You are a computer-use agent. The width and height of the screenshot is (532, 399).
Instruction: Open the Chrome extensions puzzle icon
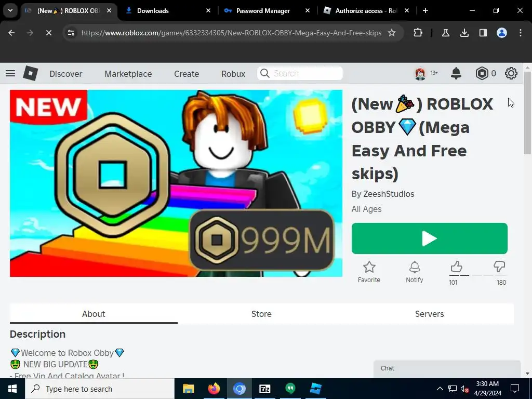click(x=418, y=33)
